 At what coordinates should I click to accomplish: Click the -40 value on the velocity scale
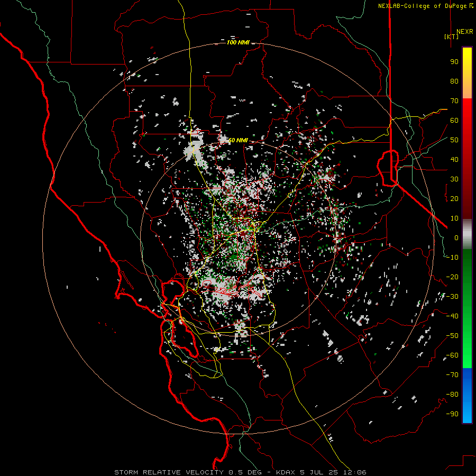pyautogui.click(x=452, y=316)
